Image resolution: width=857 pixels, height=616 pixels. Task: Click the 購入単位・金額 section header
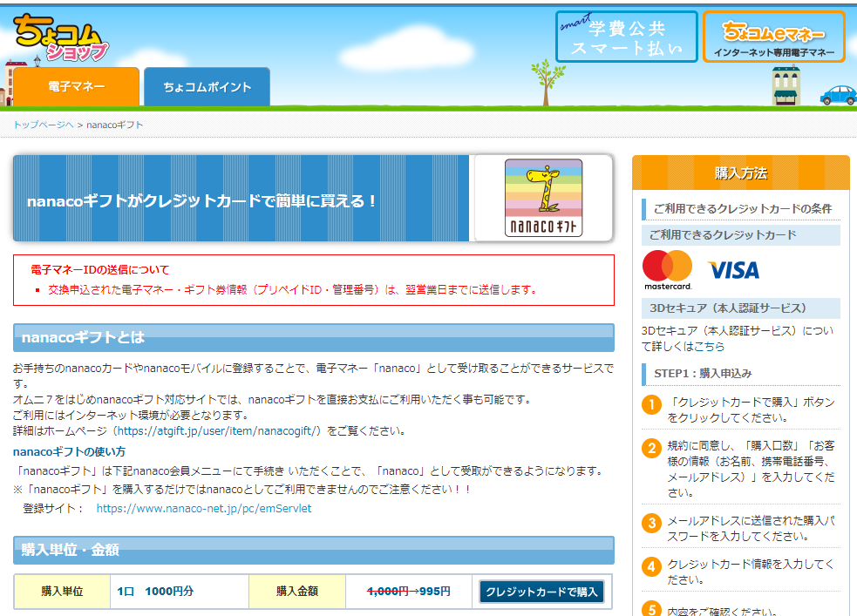314,550
